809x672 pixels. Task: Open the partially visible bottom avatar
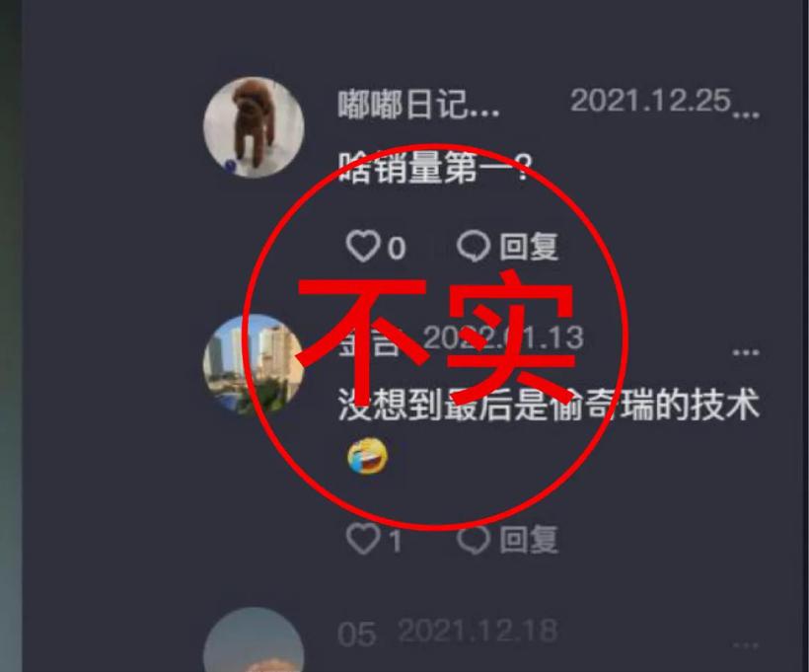(x=254, y=640)
